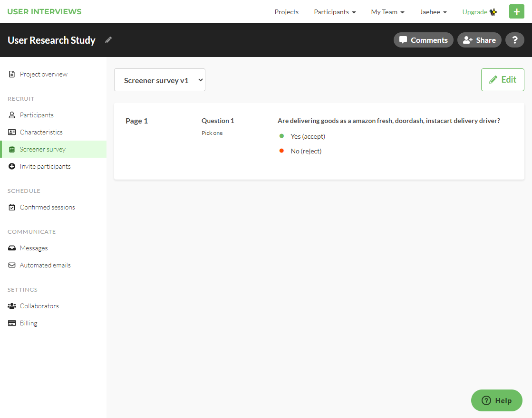
Task: Click the Screener survey clipboard icon
Action: click(x=12, y=149)
